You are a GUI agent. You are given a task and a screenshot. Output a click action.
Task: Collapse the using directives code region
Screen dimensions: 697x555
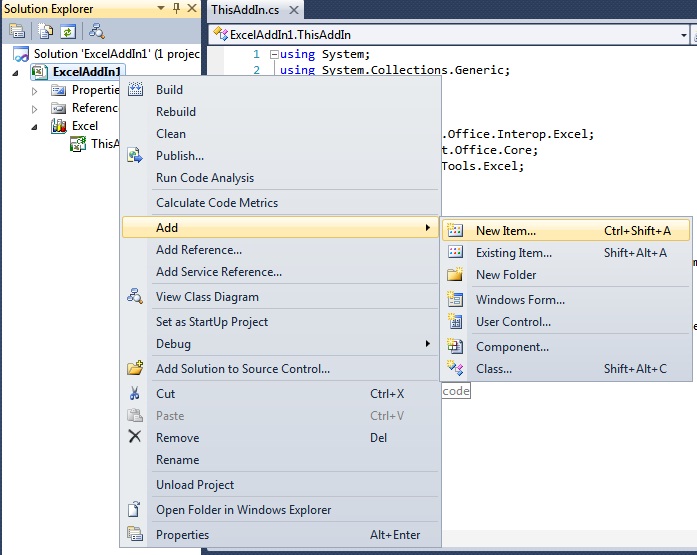[x=274, y=55]
